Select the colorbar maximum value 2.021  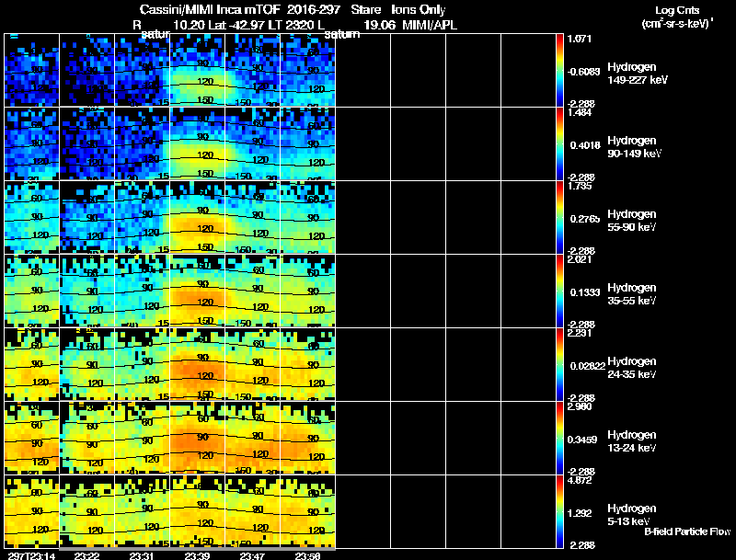(580, 260)
